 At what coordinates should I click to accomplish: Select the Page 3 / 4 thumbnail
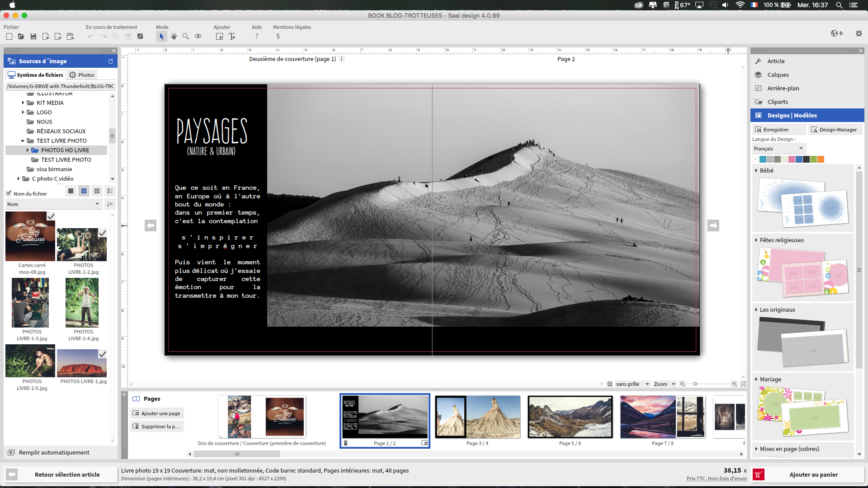[477, 418]
